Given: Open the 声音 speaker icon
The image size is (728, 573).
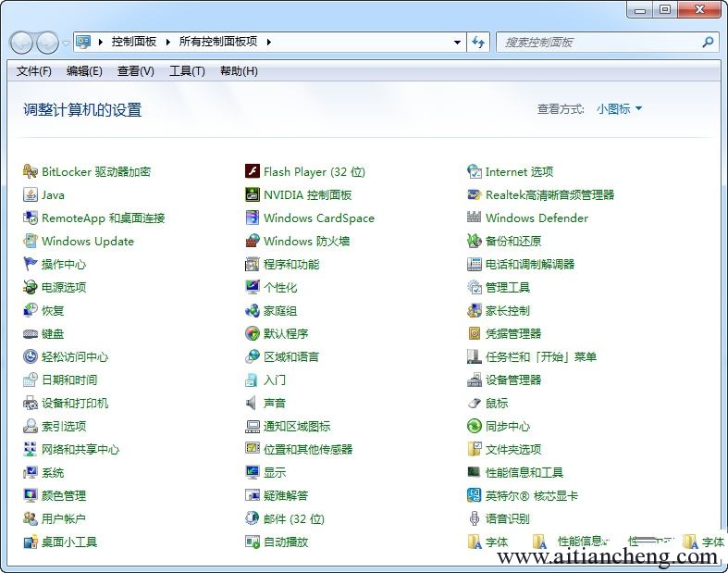Looking at the screenshot, I should click(253, 403).
